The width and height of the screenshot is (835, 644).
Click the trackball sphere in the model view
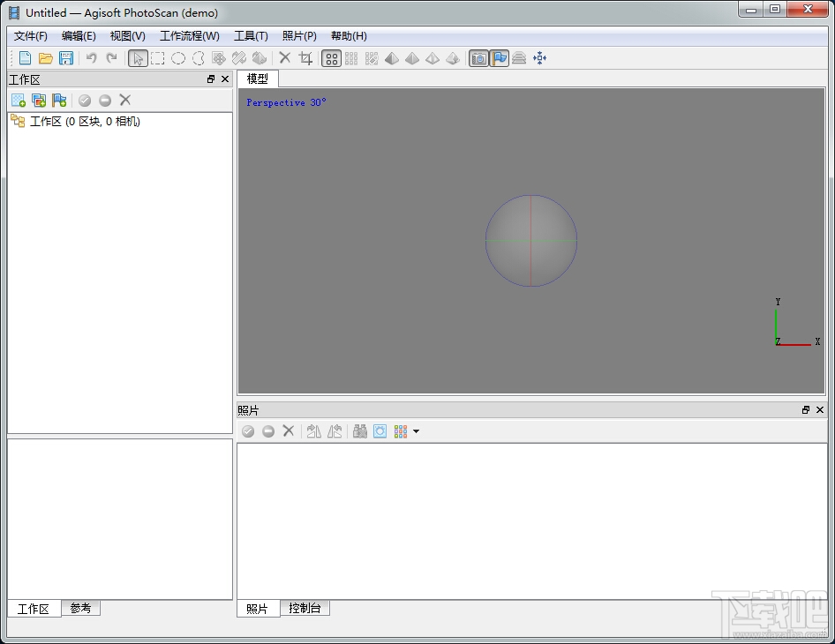point(531,241)
